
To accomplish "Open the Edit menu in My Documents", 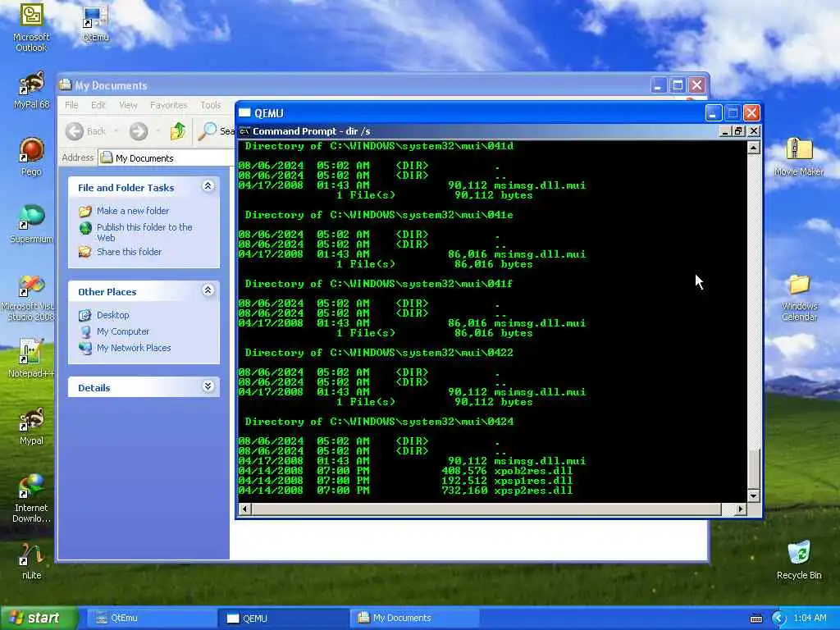I will pyautogui.click(x=98, y=105).
